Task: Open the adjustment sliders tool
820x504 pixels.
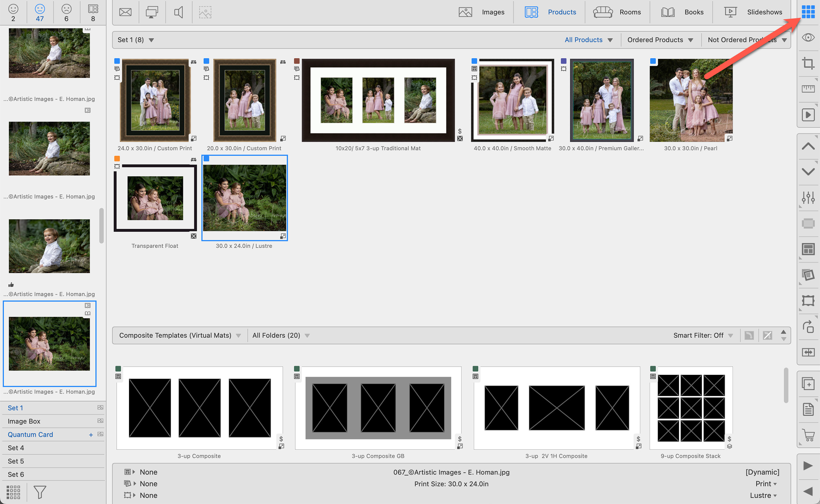Action: tap(808, 197)
